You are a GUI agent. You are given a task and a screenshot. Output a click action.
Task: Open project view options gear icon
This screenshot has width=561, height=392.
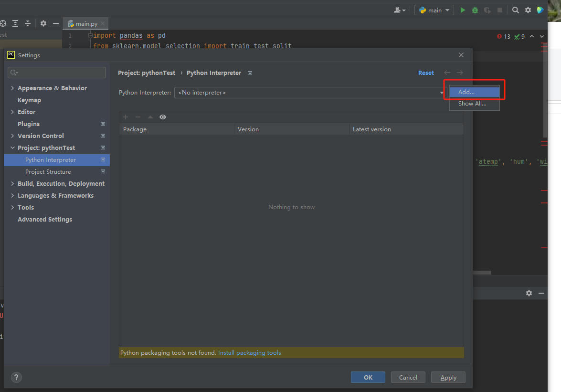43,23
